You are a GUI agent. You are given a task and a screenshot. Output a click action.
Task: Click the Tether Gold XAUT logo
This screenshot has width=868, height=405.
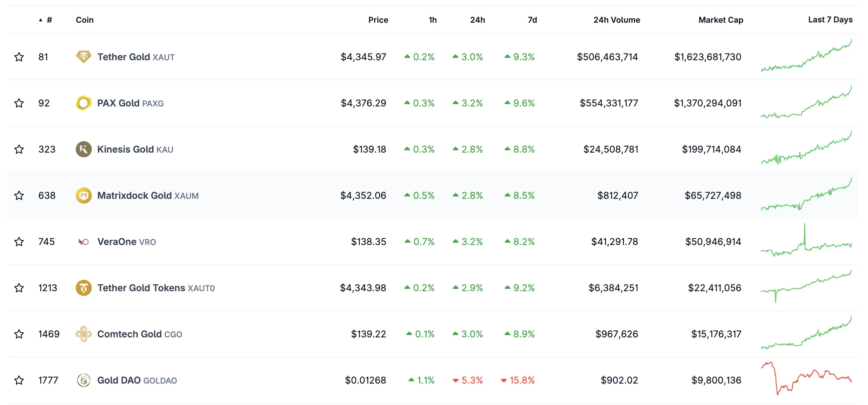point(83,57)
